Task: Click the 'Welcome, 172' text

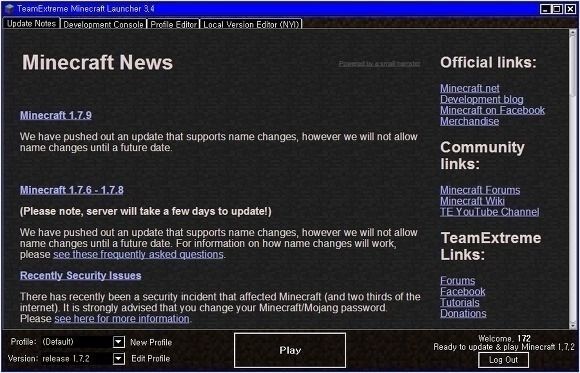Action: [504, 338]
